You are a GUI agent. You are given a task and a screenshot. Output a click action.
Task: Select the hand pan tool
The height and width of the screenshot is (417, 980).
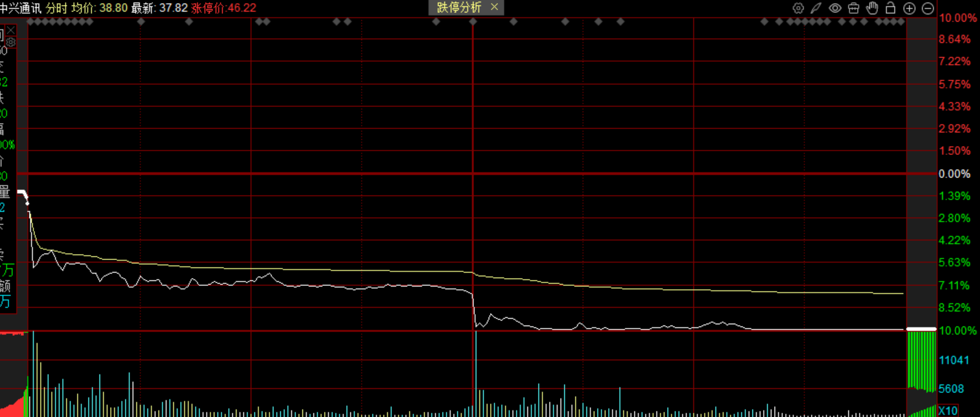[872, 8]
